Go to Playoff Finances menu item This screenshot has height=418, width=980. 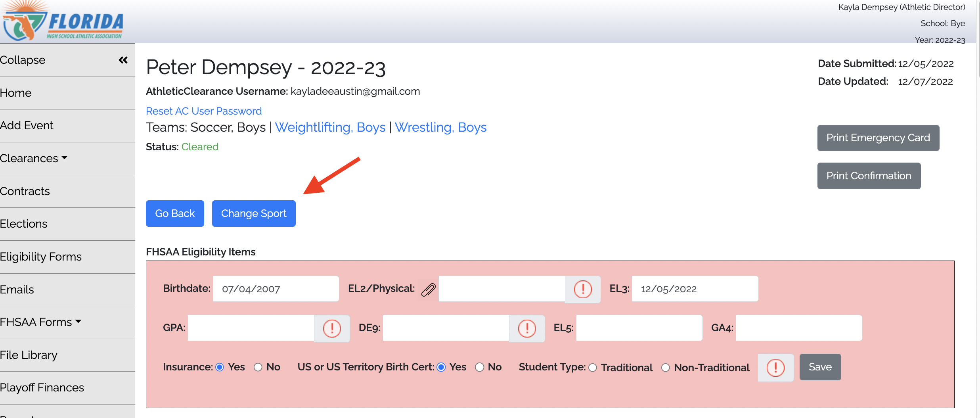tap(42, 387)
